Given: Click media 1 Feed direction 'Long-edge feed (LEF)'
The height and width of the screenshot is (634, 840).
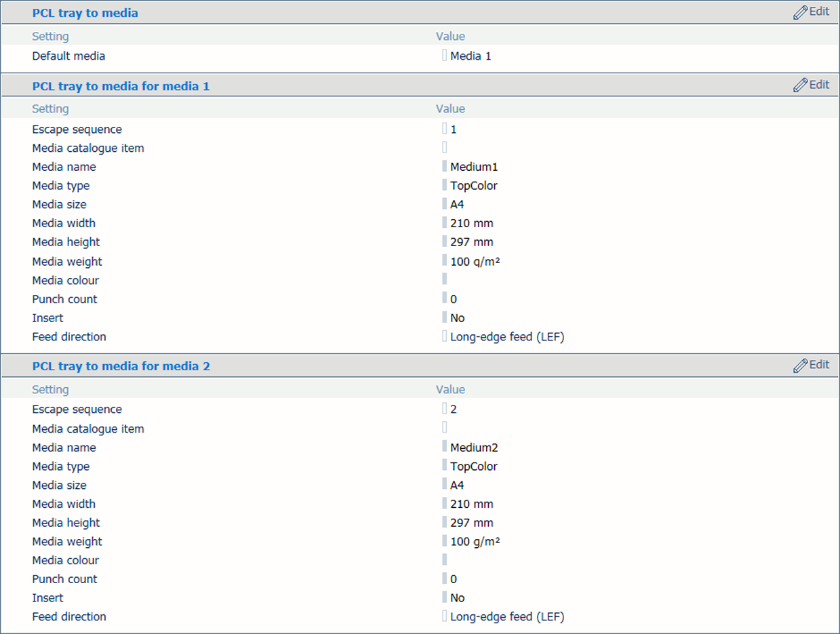Looking at the screenshot, I should [x=507, y=337].
